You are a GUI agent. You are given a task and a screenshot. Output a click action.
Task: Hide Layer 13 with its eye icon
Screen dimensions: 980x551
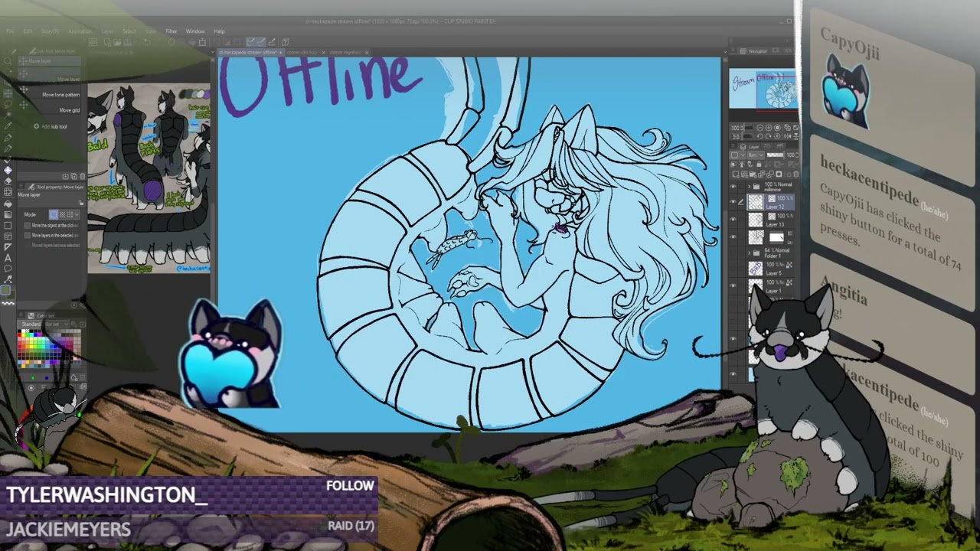[x=733, y=219]
